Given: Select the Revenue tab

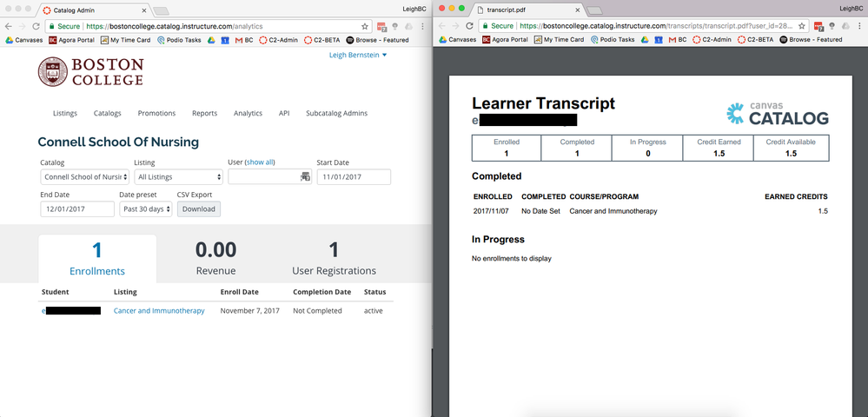Looking at the screenshot, I should pyautogui.click(x=215, y=259).
